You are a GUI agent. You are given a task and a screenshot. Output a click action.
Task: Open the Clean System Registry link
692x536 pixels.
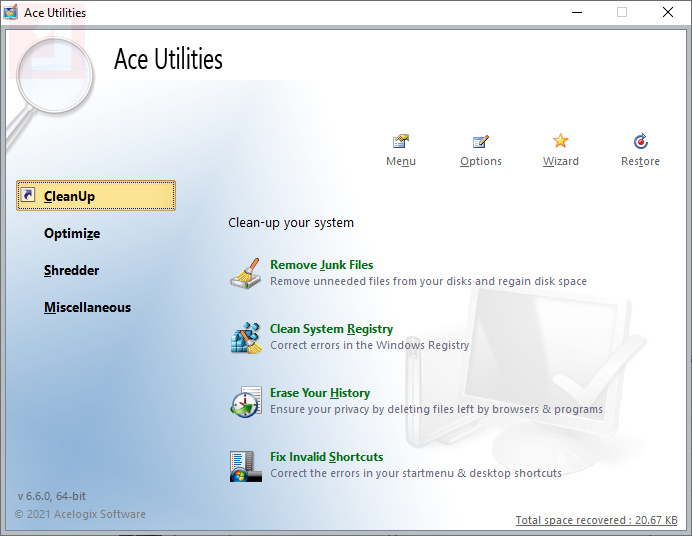click(331, 329)
